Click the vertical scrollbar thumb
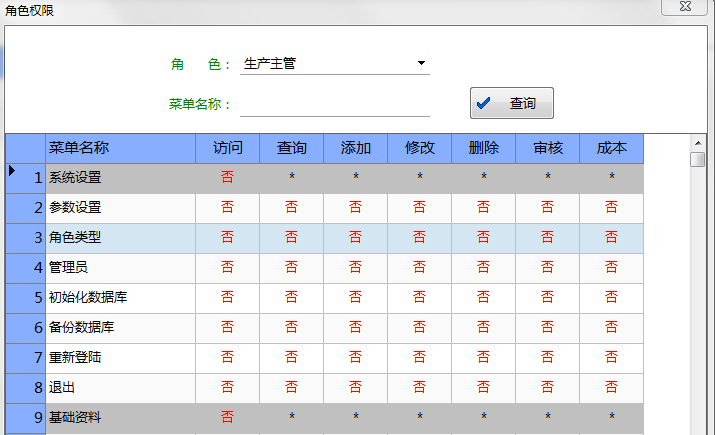Image resolution: width=715 pixels, height=435 pixels. coord(698,160)
